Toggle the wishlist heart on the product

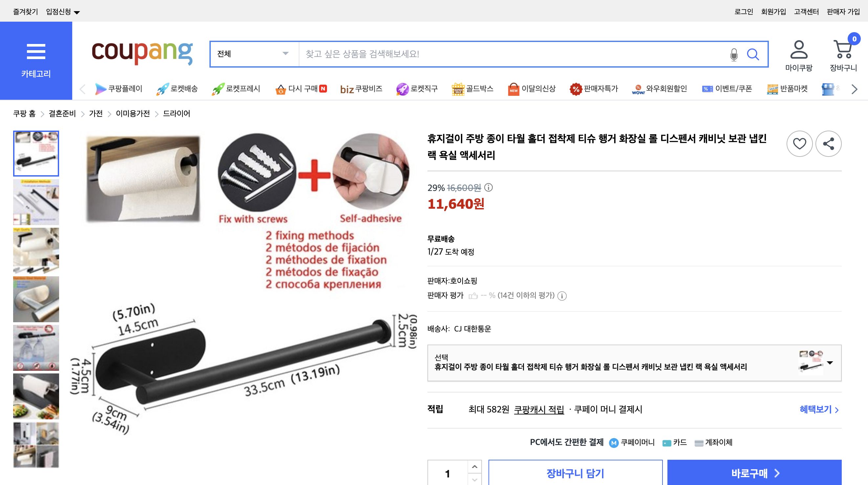point(800,144)
